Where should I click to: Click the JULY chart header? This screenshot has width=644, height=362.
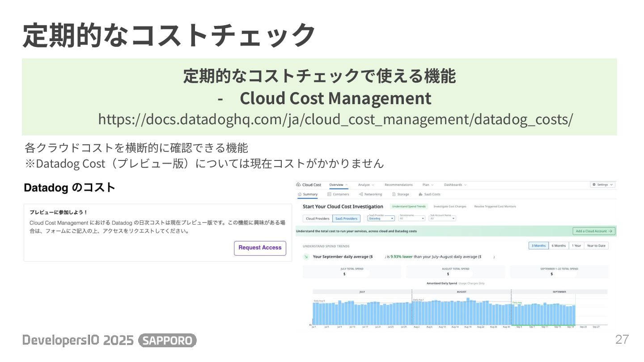coord(362,292)
